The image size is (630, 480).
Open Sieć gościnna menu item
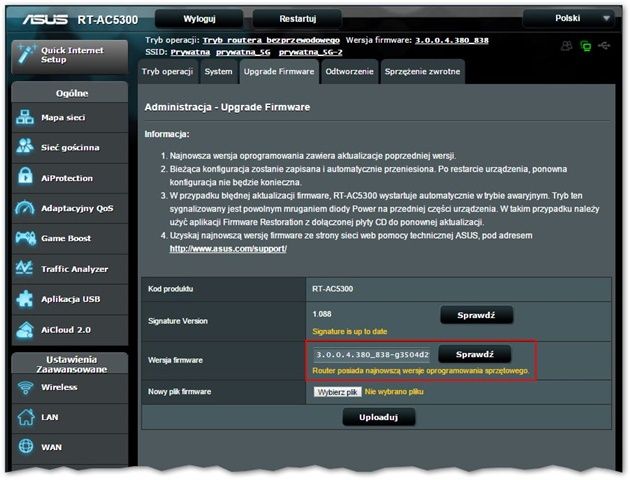(x=70, y=147)
